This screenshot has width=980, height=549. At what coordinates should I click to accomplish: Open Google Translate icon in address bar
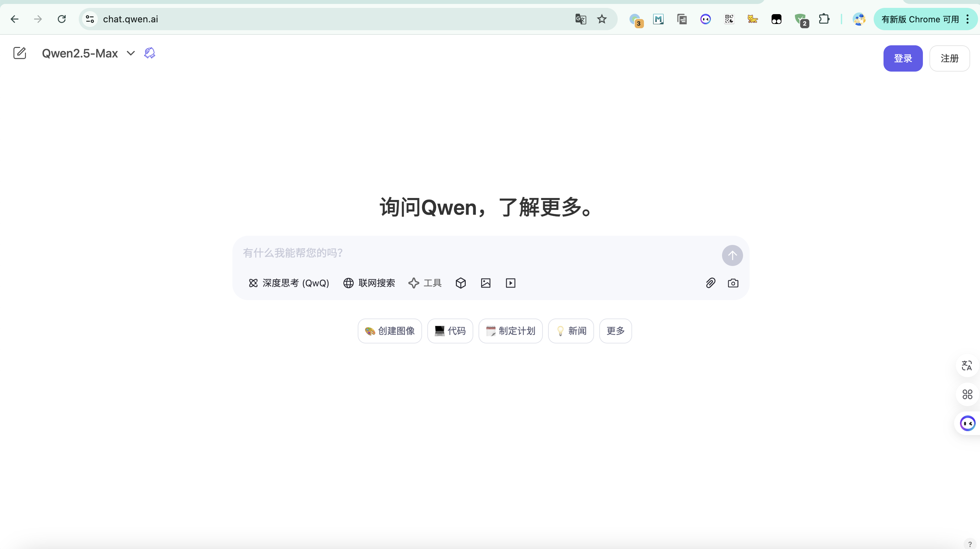581,19
